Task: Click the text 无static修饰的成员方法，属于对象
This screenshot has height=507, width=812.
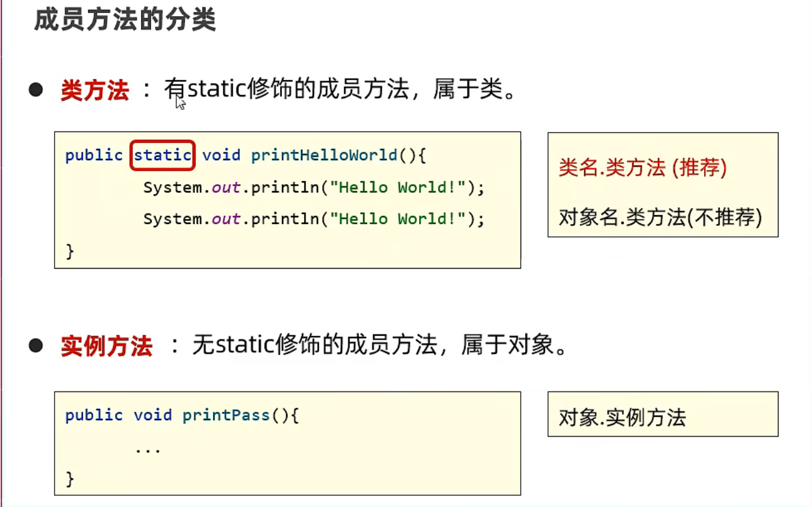Action: coord(380,345)
